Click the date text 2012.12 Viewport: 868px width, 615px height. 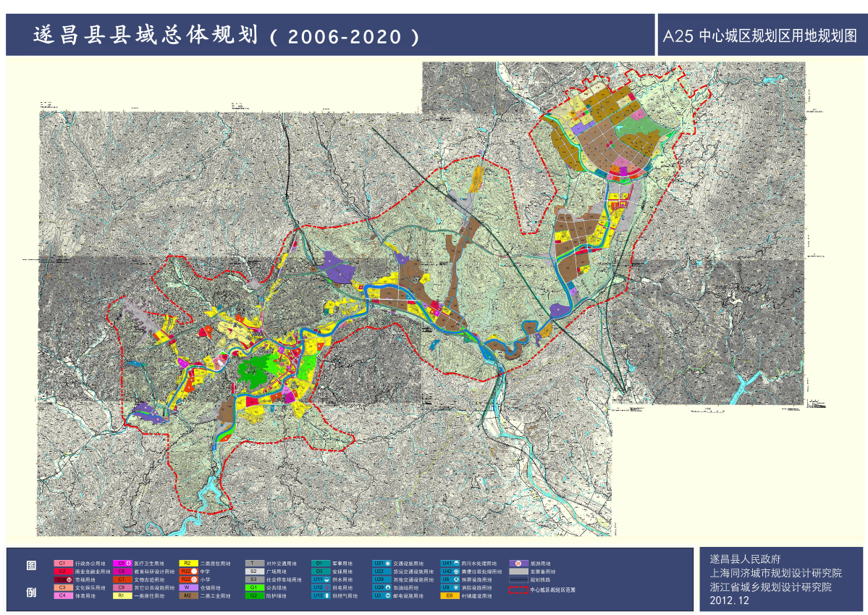(x=729, y=601)
